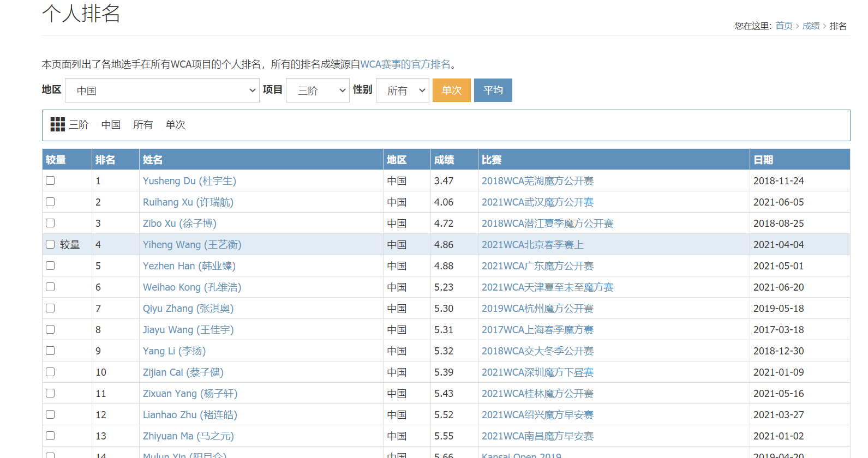868x458 pixels.
Task: Open 2021WCA北京春季赛上 competition
Action: [532, 244]
